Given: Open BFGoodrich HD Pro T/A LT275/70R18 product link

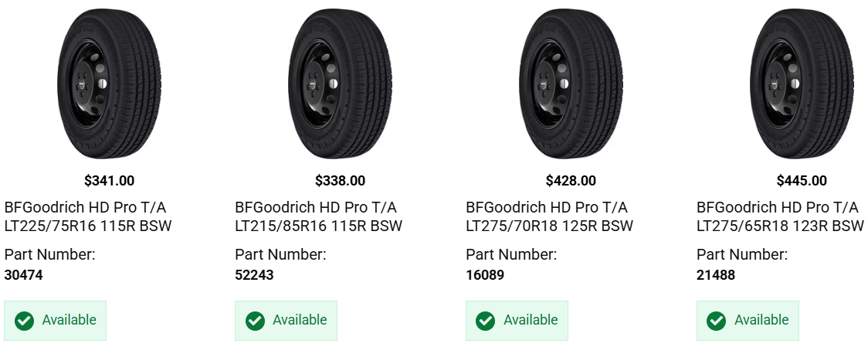Looking at the screenshot, I should coord(549,217).
